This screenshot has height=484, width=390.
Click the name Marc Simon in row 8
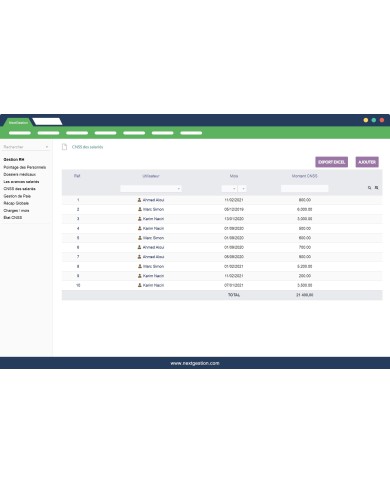click(x=153, y=266)
